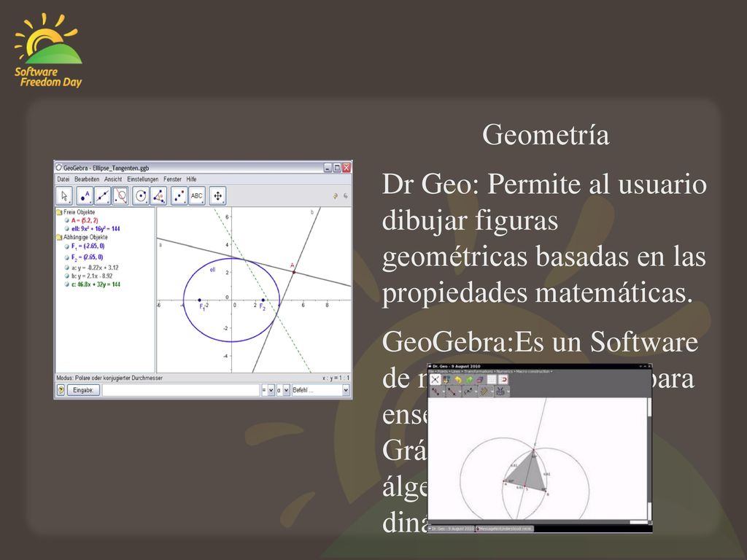The width and height of the screenshot is (747, 560).
Task: Click the GeoGebra undo arrow icon
Action: pos(336,195)
